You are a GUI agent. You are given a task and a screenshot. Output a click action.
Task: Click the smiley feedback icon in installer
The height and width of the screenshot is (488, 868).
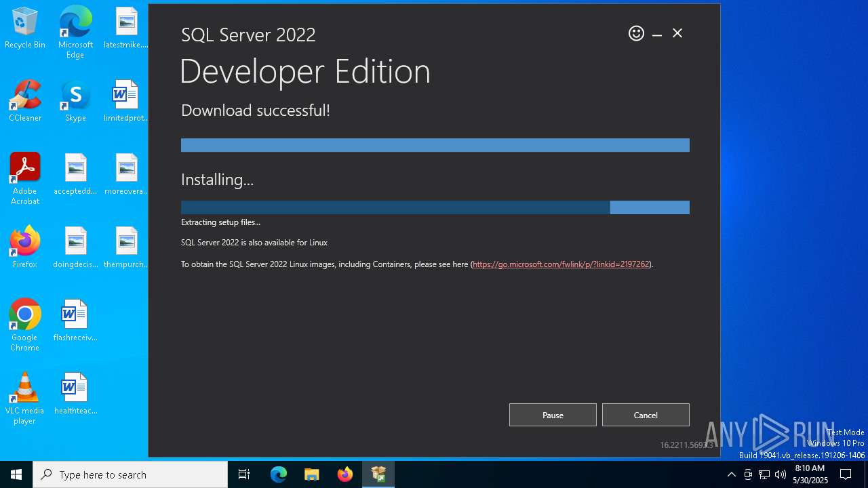pos(636,33)
